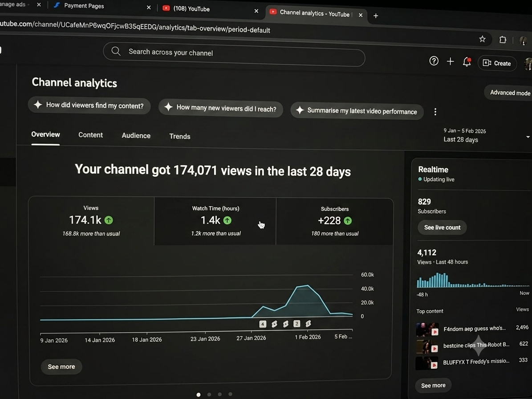The width and height of the screenshot is (532, 399).
Task: Open the new tab plus button
Action: click(376, 16)
